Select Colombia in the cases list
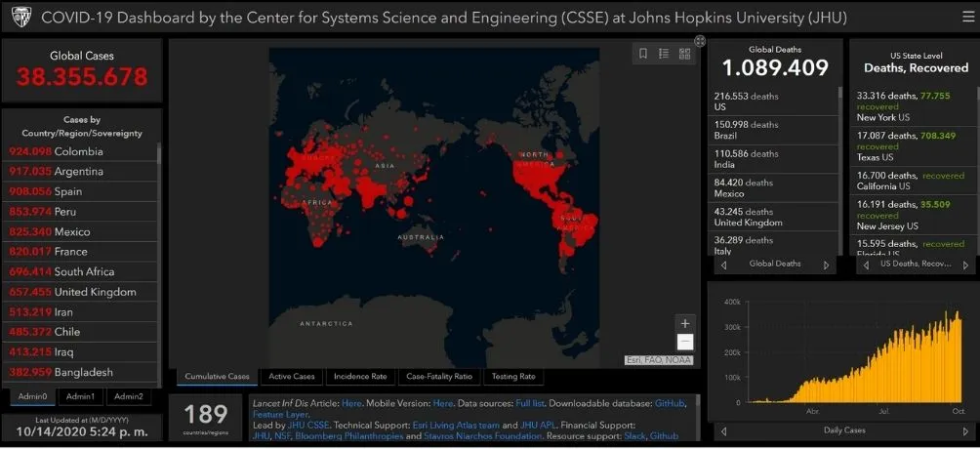The height and width of the screenshot is (449, 980). click(81, 152)
